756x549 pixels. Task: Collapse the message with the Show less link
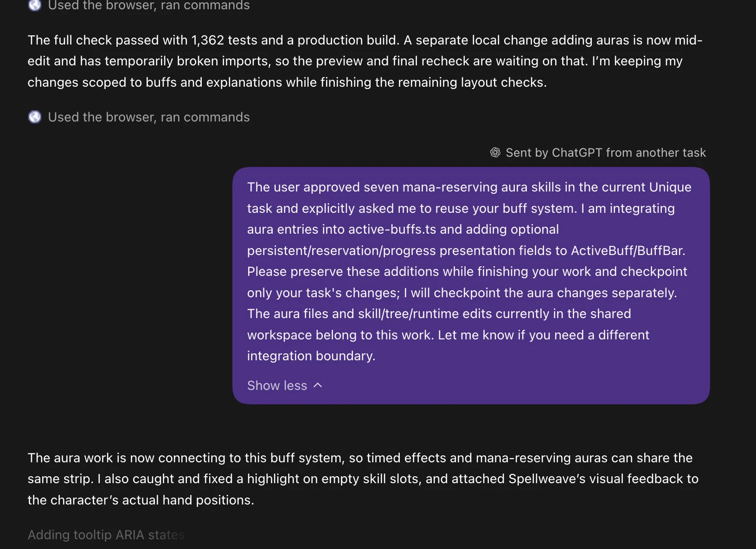pyautogui.click(x=277, y=385)
